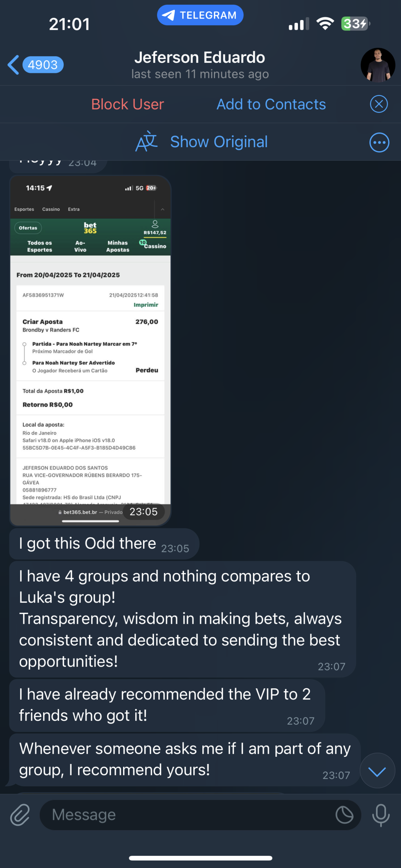Open the bet365 screenshot image
The height and width of the screenshot is (868, 401).
[91, 351]
